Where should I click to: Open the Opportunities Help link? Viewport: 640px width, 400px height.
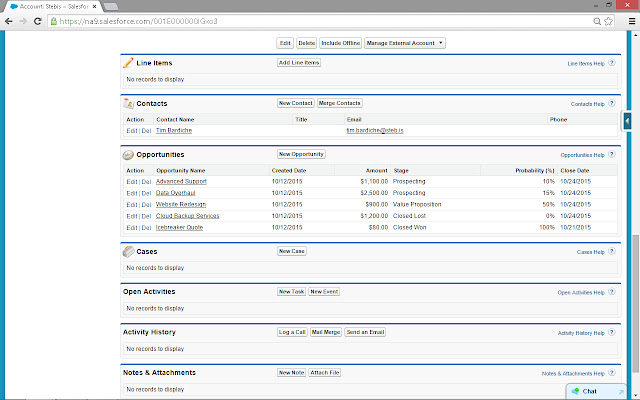[582, 155]
